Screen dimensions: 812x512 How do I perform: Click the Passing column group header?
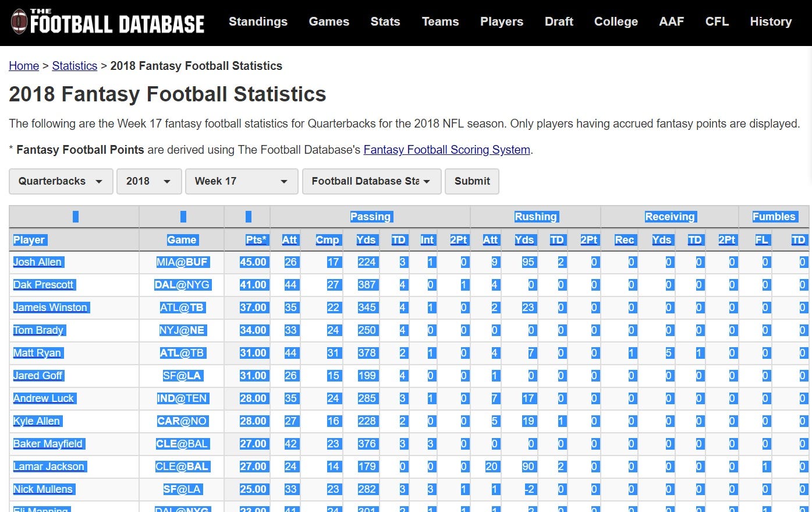[x=370, y=217]
